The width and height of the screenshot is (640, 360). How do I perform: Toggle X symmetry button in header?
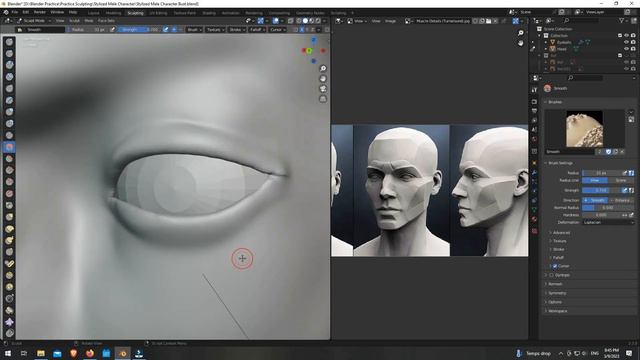[x=302, y=30]
